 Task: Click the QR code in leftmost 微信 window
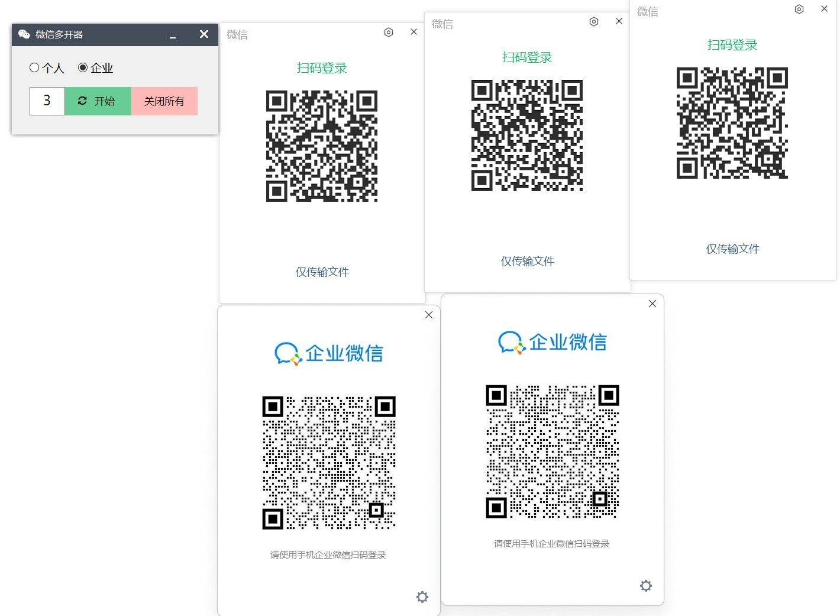(x=322, y=146)
